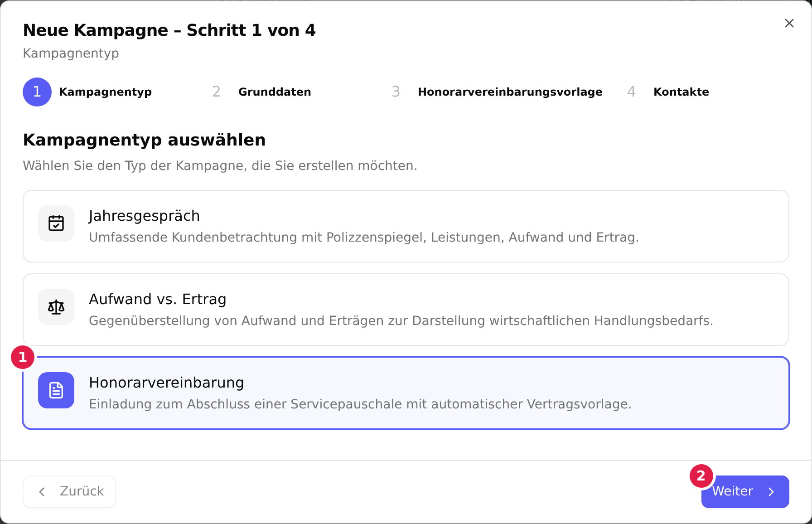Go to step Kampagnentyp in the stepper
The height and width of the screenshot is (524, 812).
click(x=105, y=92)
